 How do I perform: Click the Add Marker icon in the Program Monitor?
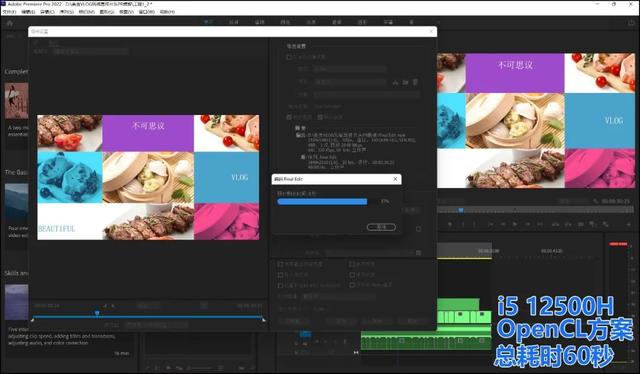tap(450, 224)
